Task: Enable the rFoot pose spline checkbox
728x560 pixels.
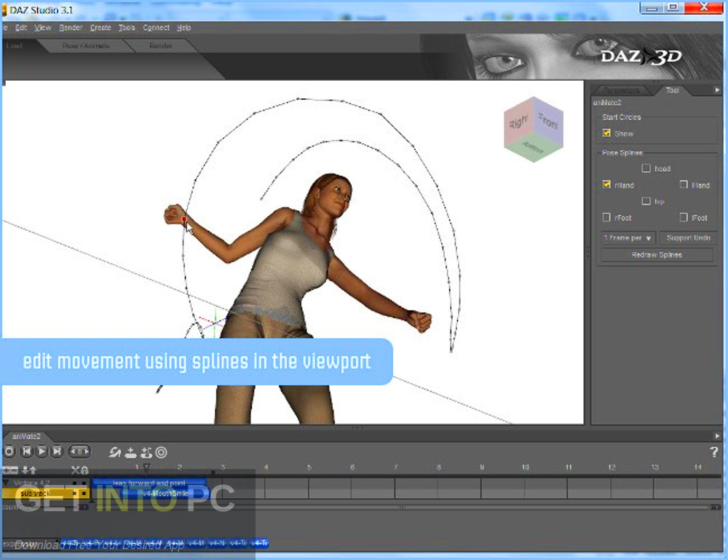Action: pos(606,217)
